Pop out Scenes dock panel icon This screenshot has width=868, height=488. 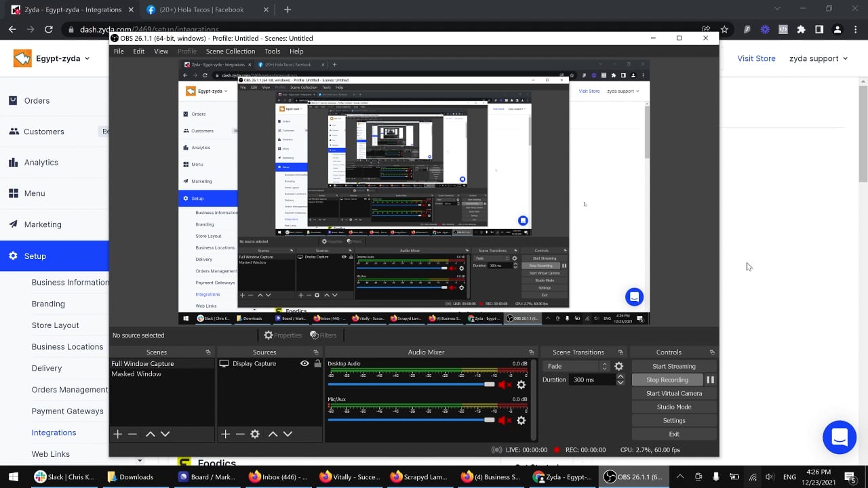(x=208, y=352)
